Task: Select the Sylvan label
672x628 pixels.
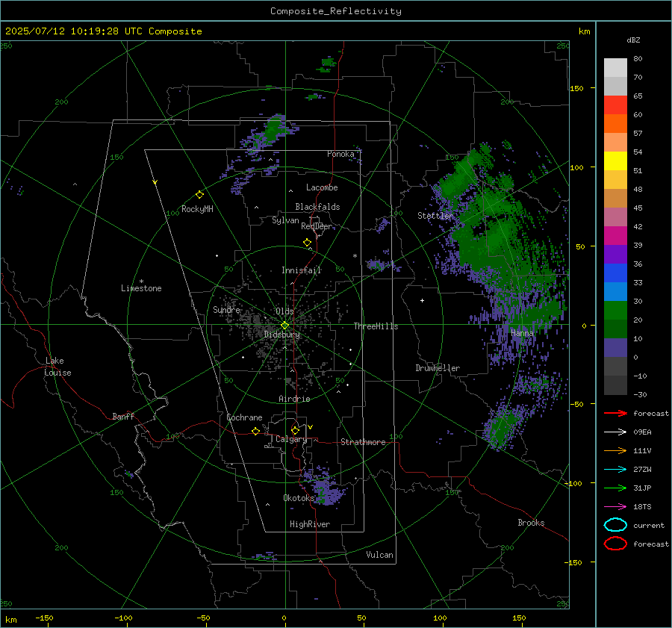Action: [x=285, y=220]
